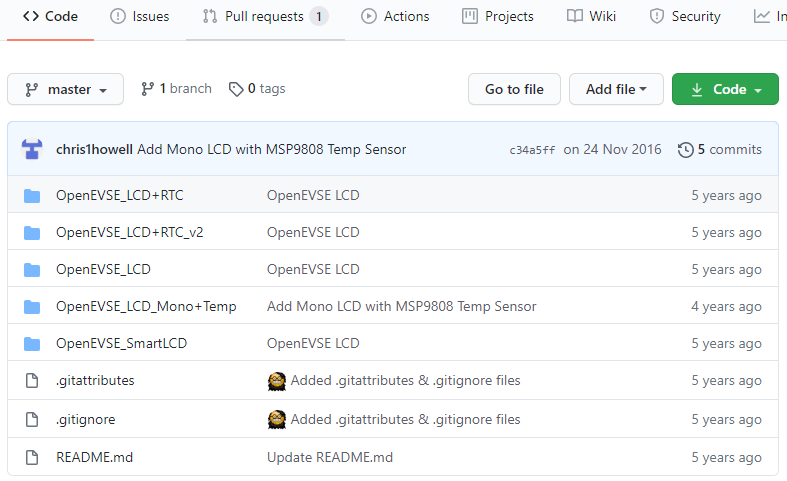Viewport: 787px width, 481px height.
Task: Open the Security tab
Action: pyautogui.click(x=685, y=16)
